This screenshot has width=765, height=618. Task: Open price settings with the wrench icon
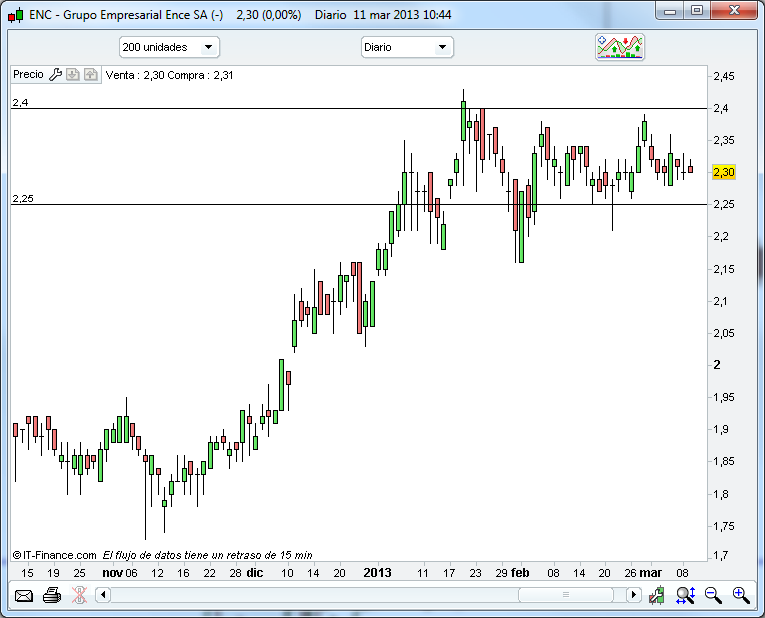pyautogui.click(x=56, y=75)
